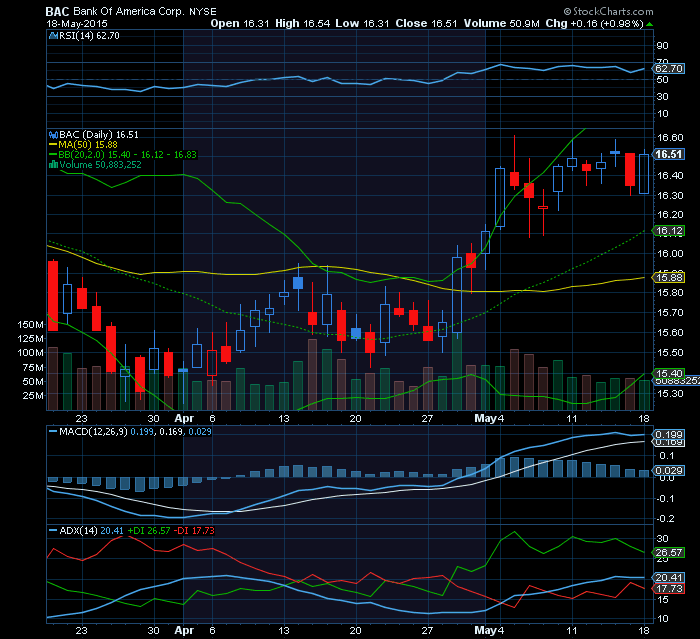
Task: Click the 62.70 RSI value tag
Action: tap(669, 69)
